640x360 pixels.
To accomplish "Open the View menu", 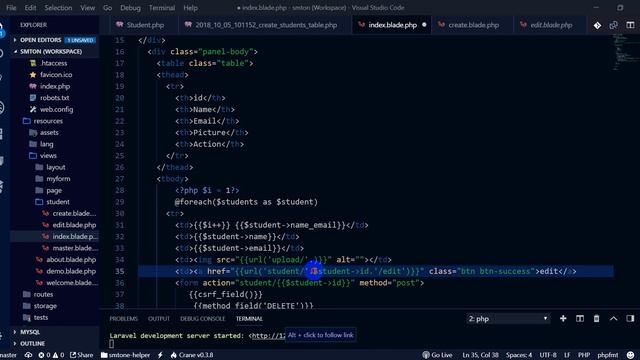I will pos(87,8).
